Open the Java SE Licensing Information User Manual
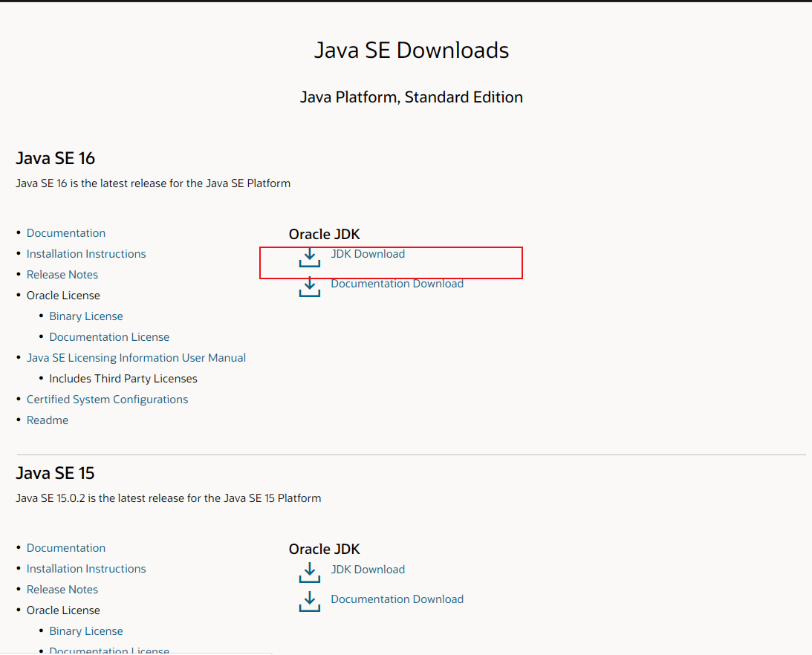 (136, 357)
